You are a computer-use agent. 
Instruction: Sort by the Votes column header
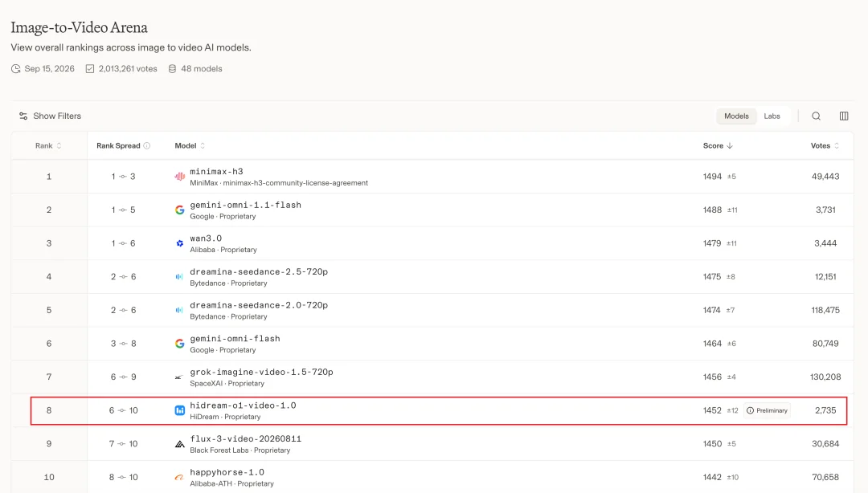825,146
